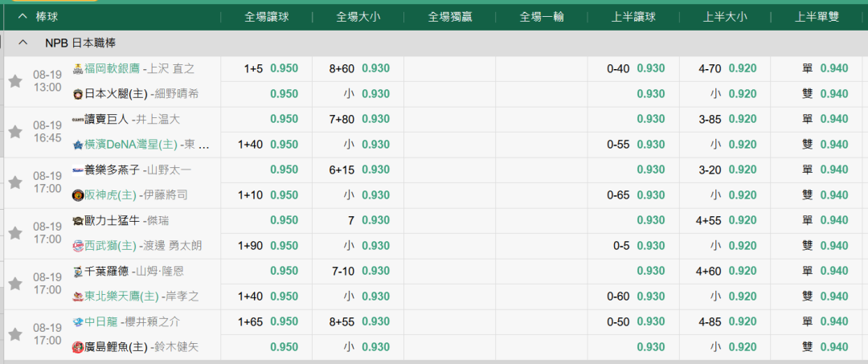
Task: Click the 橫濱DeNA灣星 team logo icon
Action: 78,145
